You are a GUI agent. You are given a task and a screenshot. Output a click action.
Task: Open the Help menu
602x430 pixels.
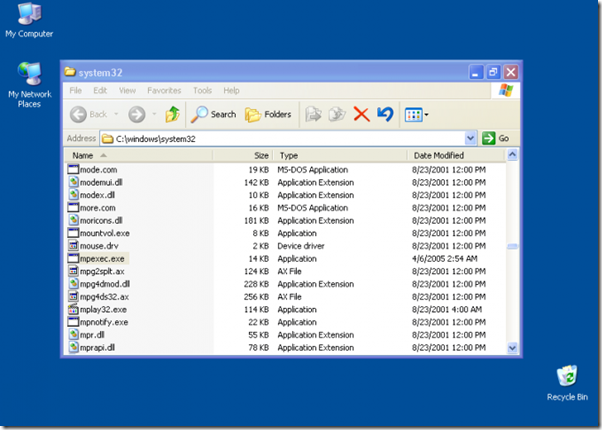tap(231, 91)
